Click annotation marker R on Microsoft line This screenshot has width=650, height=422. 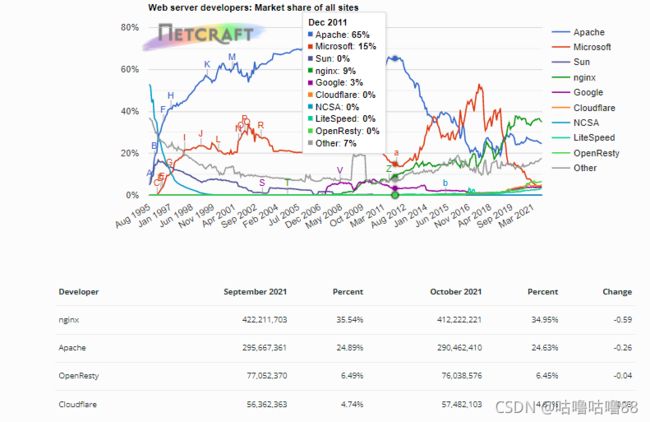click(260, 125)
